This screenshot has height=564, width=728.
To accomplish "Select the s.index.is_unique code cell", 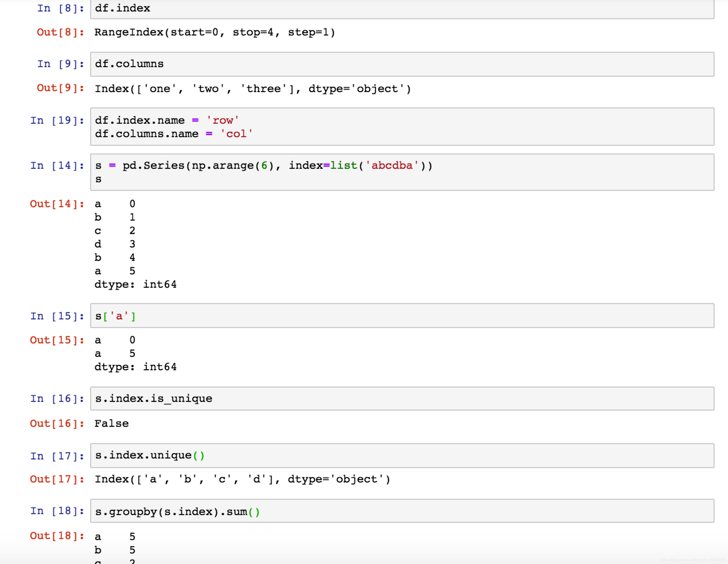I will click(x=402, y=399).
